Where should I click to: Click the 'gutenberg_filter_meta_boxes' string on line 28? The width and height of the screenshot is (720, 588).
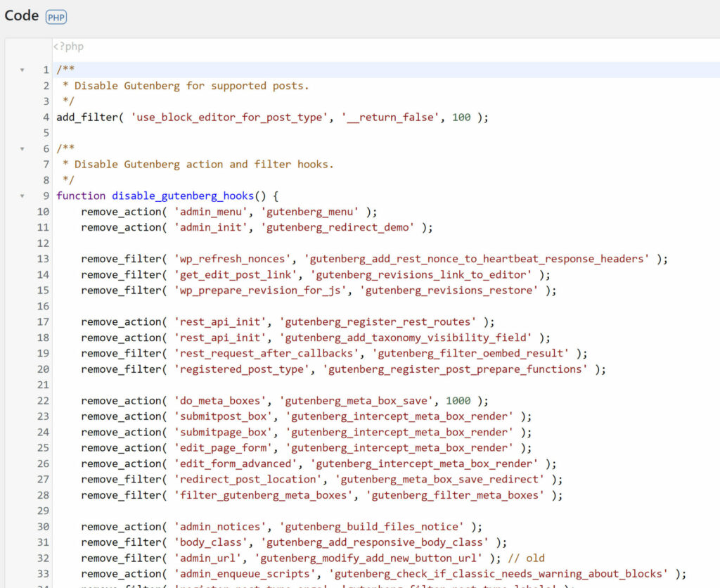pos(455,495)
